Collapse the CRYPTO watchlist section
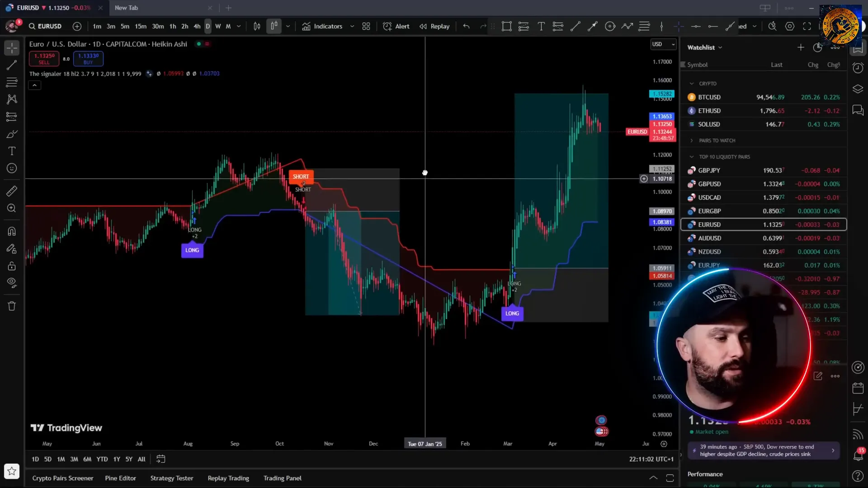This screenshot has width=868, height=488. 692,84
